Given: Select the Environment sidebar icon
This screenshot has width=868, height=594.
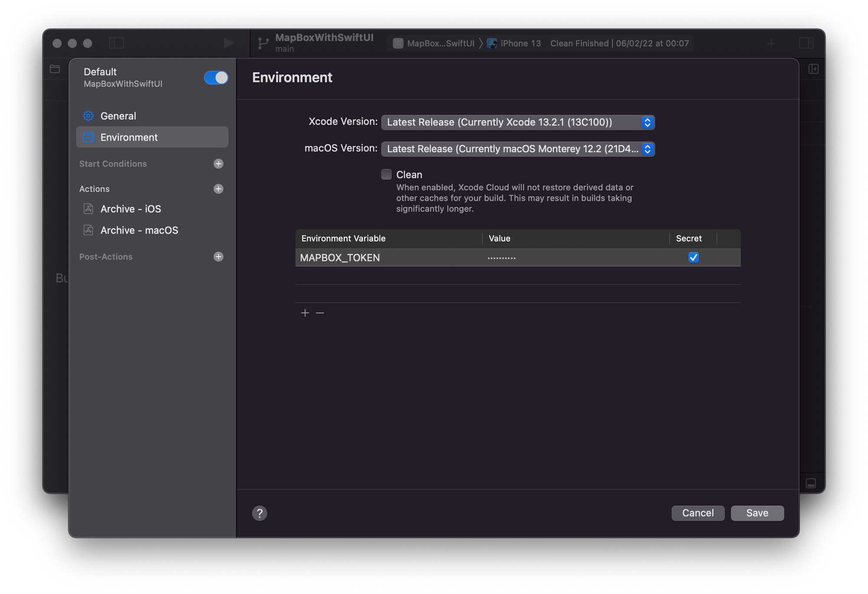Looking at the screenshot, I should 88,137.
